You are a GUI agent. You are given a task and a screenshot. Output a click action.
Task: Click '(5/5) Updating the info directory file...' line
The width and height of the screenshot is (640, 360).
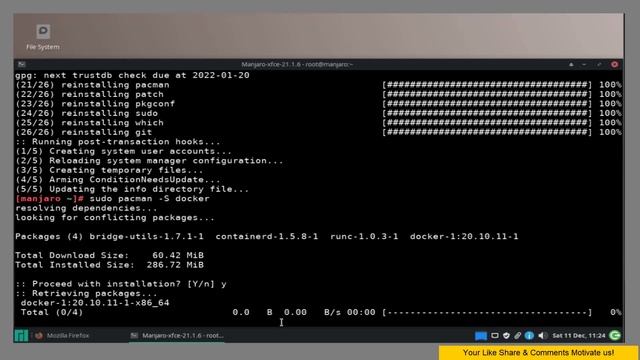(132, 189)
